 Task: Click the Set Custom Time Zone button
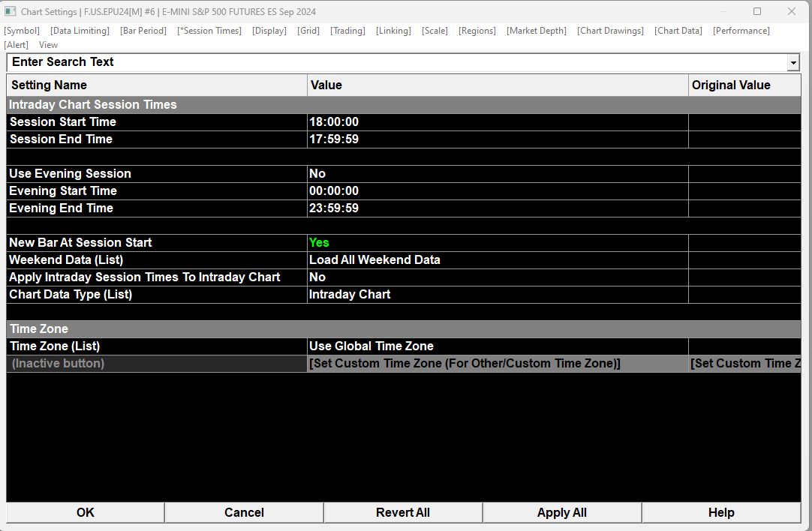[x=498, y=363]
